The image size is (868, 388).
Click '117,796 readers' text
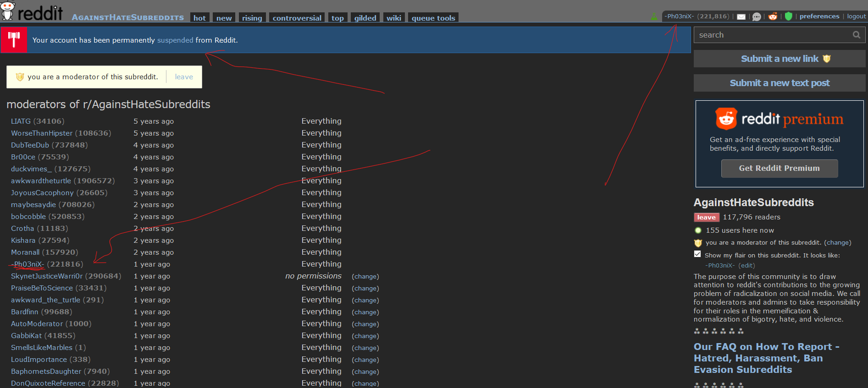752,217
